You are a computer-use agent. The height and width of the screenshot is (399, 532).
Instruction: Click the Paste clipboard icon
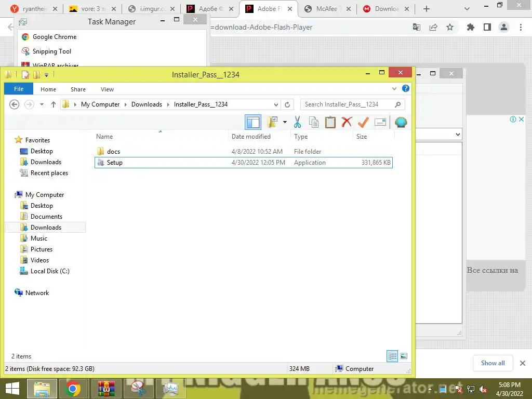click(330, 122)
